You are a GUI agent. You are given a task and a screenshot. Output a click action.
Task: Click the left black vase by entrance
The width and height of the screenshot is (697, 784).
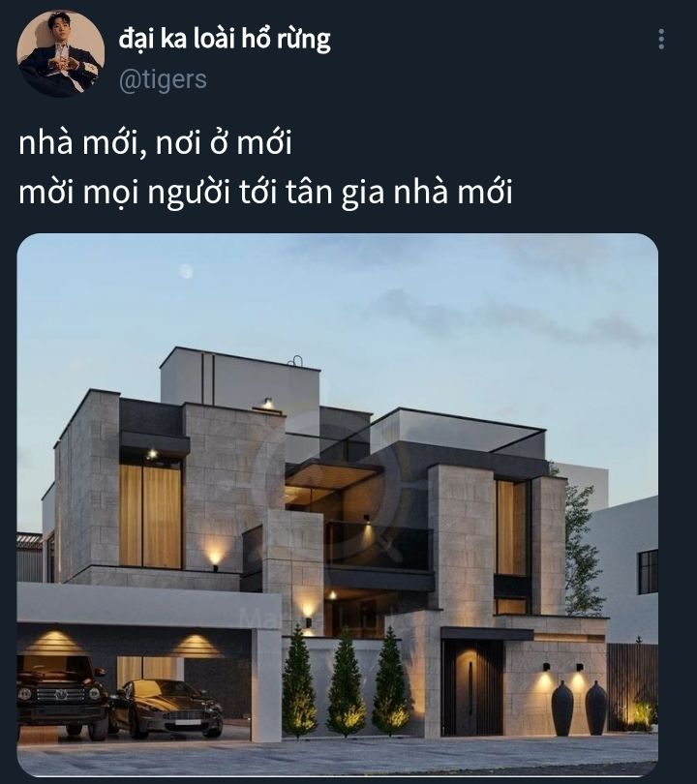pos(562,708)
